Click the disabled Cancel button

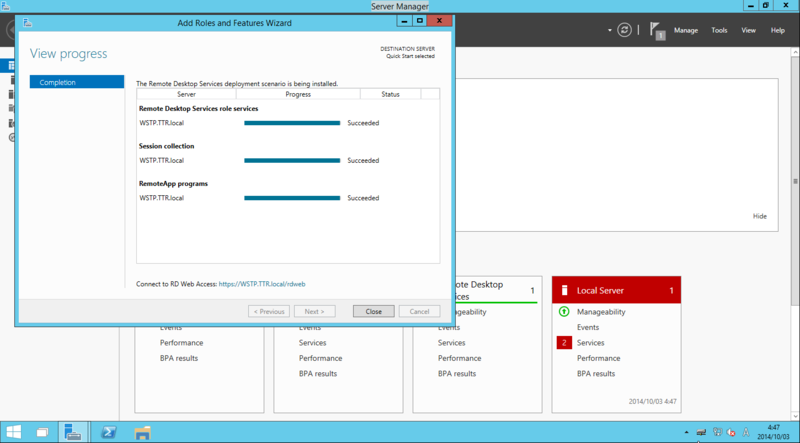[x=419, y=311]
